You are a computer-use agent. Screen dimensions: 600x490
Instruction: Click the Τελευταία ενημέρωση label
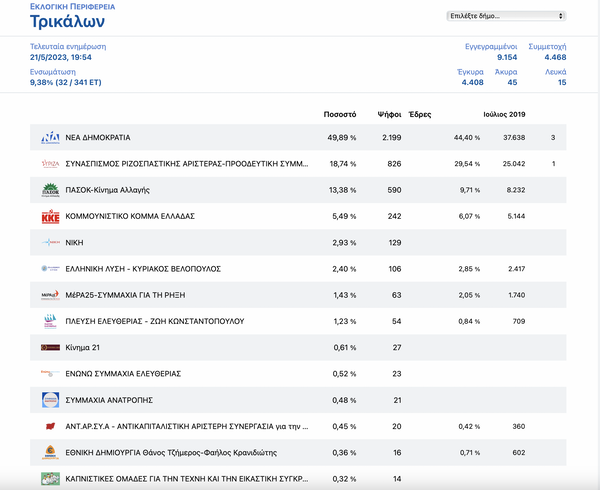click(x=68, y=47)
